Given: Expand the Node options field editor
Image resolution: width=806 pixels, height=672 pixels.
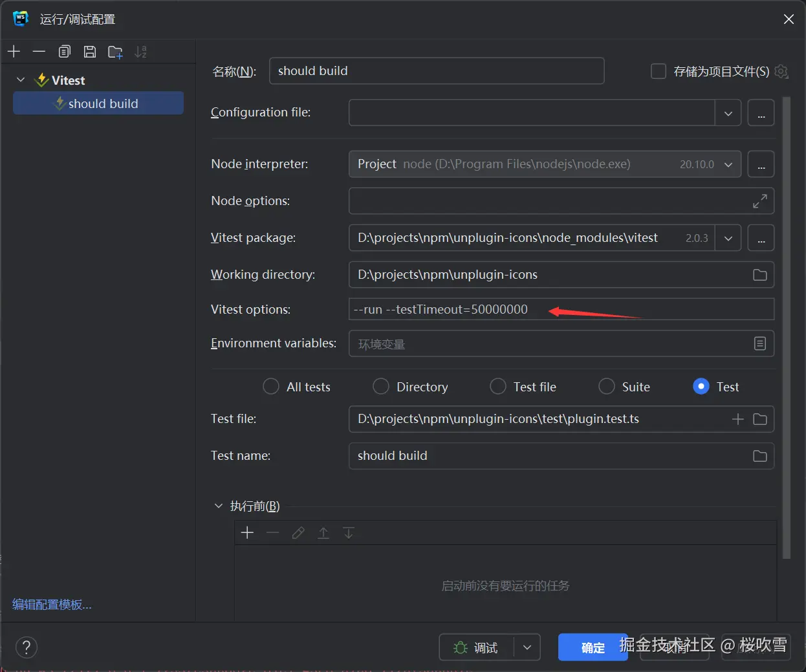Looking at the screenshot, I should pos(760,201).
